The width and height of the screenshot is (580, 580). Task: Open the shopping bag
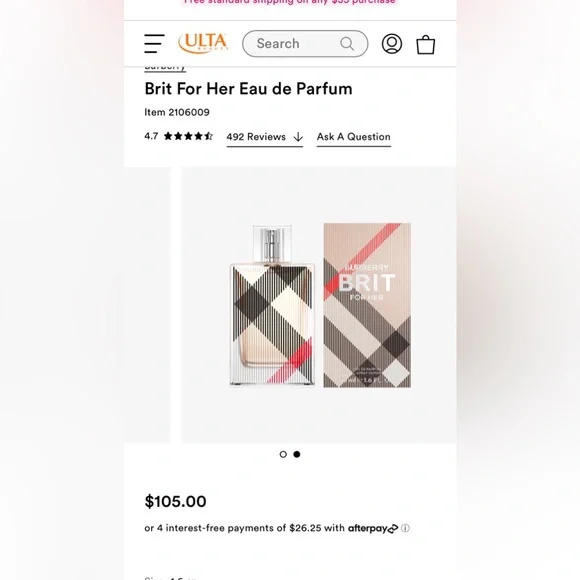pos(426,44)
